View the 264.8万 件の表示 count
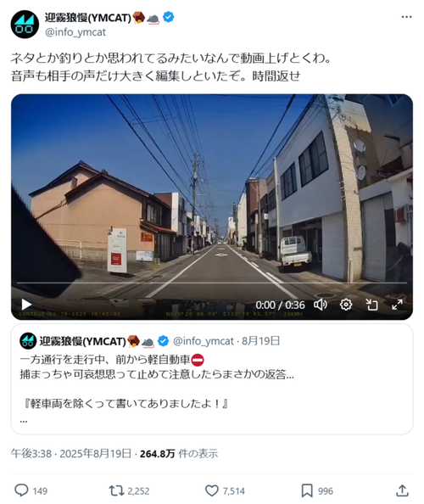The width and height of the screenshot is (424, 504). click(179, 454)
